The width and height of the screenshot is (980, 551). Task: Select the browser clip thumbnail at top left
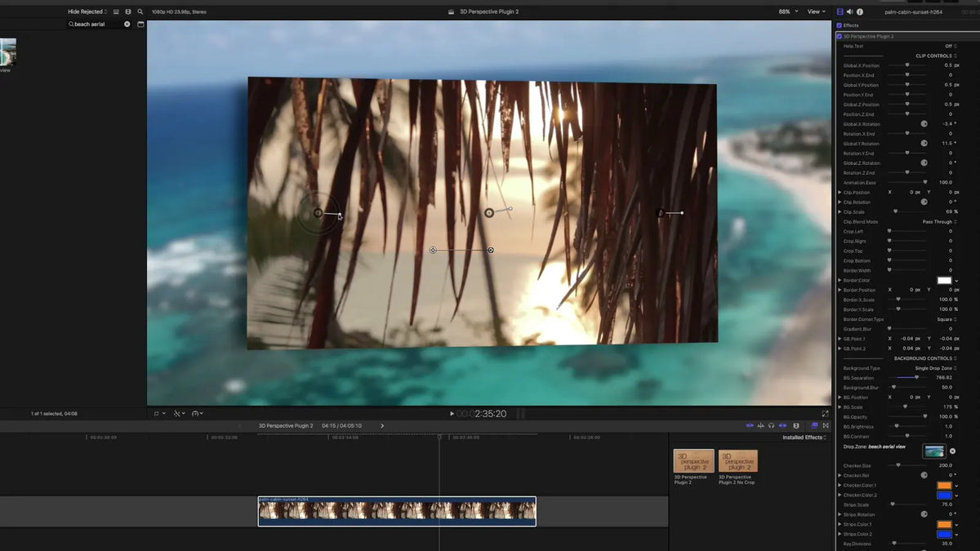click(7, 53)
